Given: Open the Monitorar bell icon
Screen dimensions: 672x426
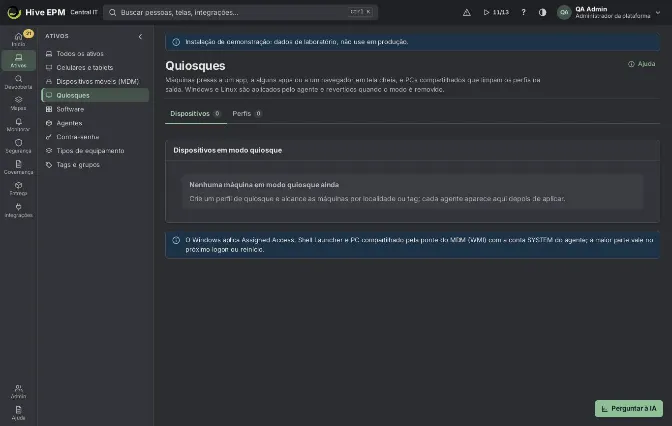Looking at the screenshot, I should (18, 124).
